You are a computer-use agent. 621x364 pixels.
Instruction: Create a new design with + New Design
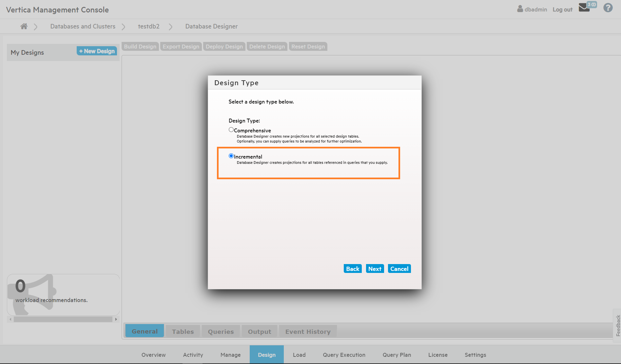coord(97,51)
